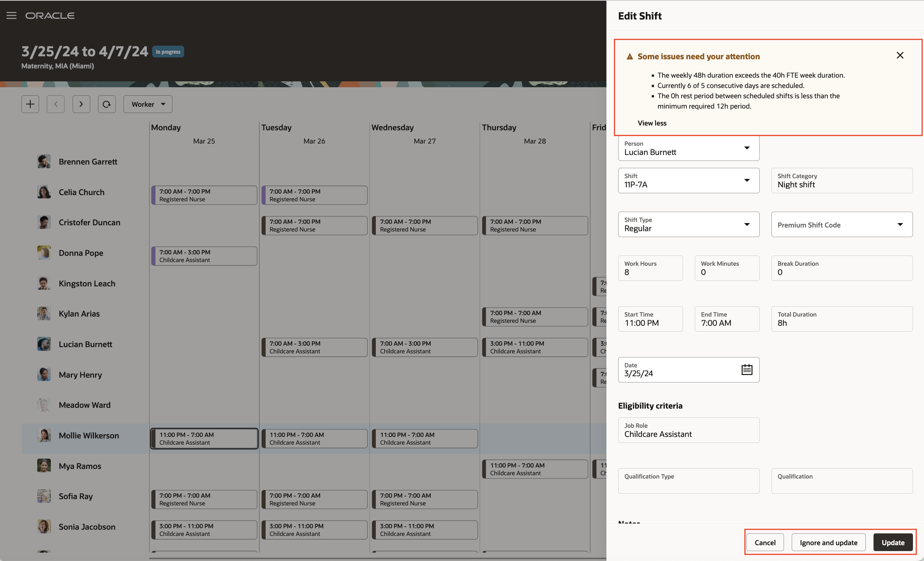Screen dimensions: 924x561
Task: Open the Date calendar picker icon
Action: [x=747, y=370]
